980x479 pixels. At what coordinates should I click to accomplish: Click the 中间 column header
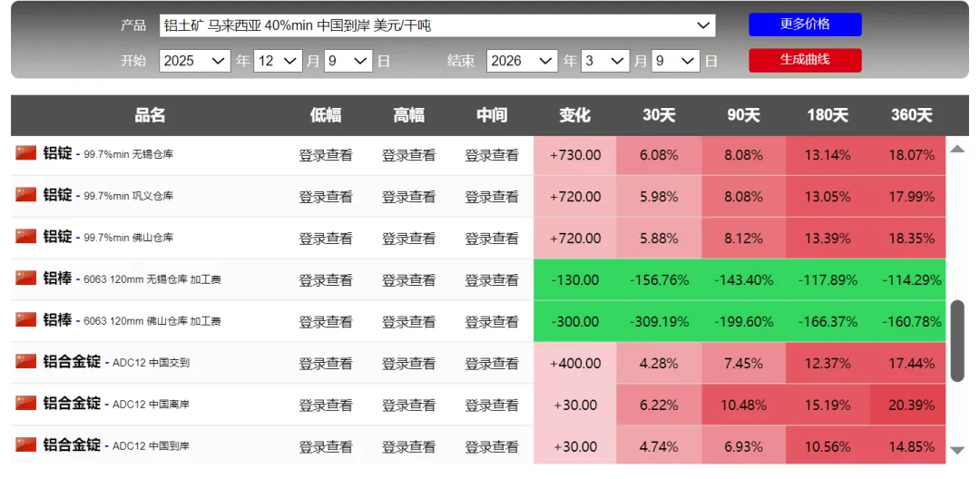pos(492,115)
